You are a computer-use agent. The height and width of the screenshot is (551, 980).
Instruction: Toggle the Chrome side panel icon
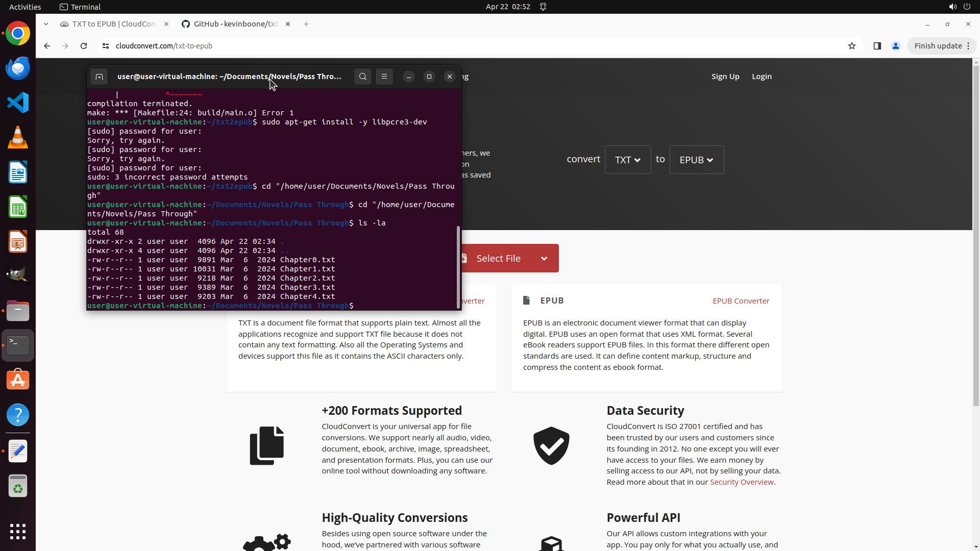click(877, 46)
